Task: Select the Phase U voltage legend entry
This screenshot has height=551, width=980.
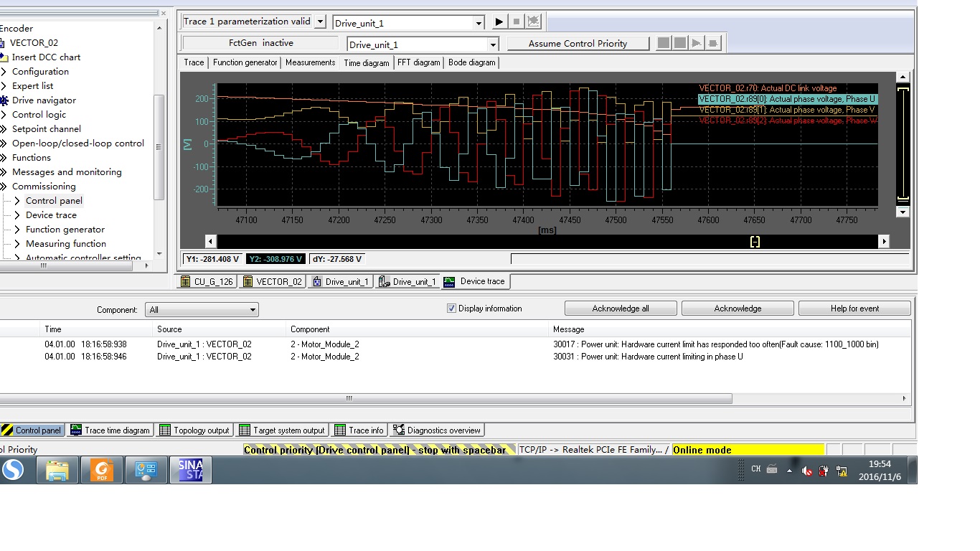Action: point(786,99)
